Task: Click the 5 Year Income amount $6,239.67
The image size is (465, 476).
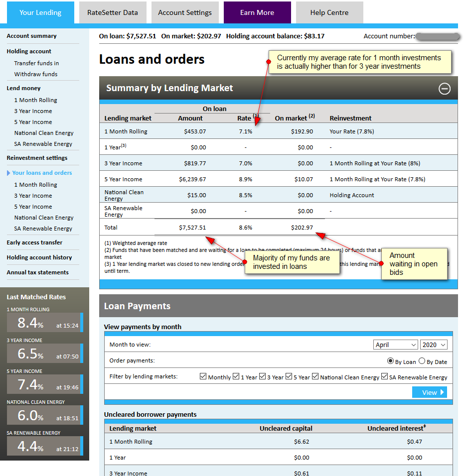Action: (x=192, y=179)
